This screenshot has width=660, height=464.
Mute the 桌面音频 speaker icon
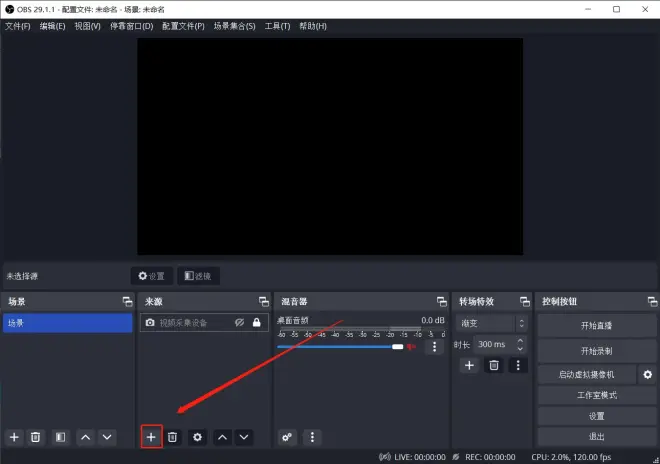click(410, 347)
